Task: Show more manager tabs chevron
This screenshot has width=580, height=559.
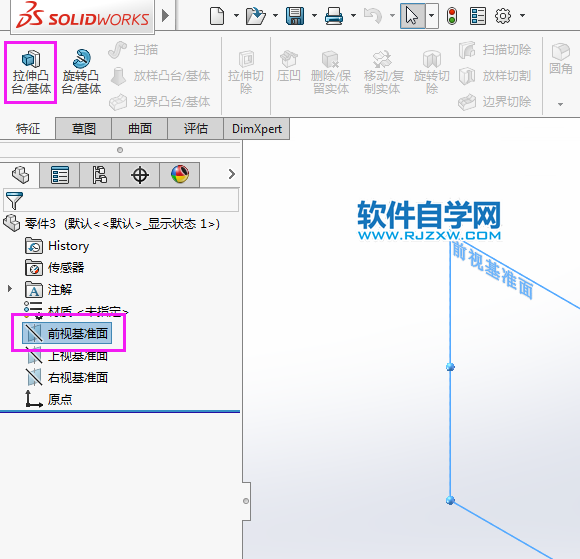Action: click(x=232, y=174)
